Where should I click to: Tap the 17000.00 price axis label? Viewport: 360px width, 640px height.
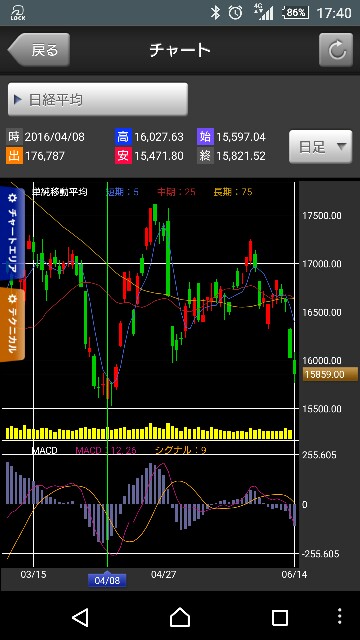pyautogui.click(x=322, y=264)
